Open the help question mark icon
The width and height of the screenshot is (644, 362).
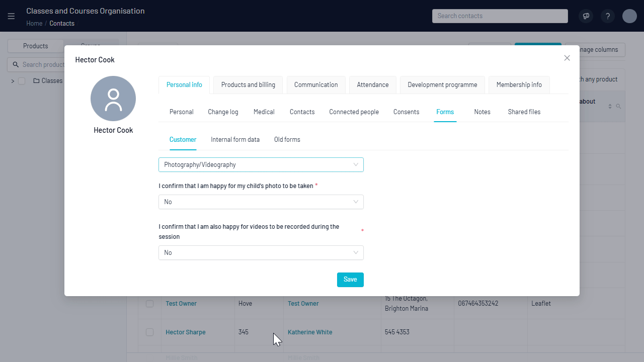(x=608, y=16)
